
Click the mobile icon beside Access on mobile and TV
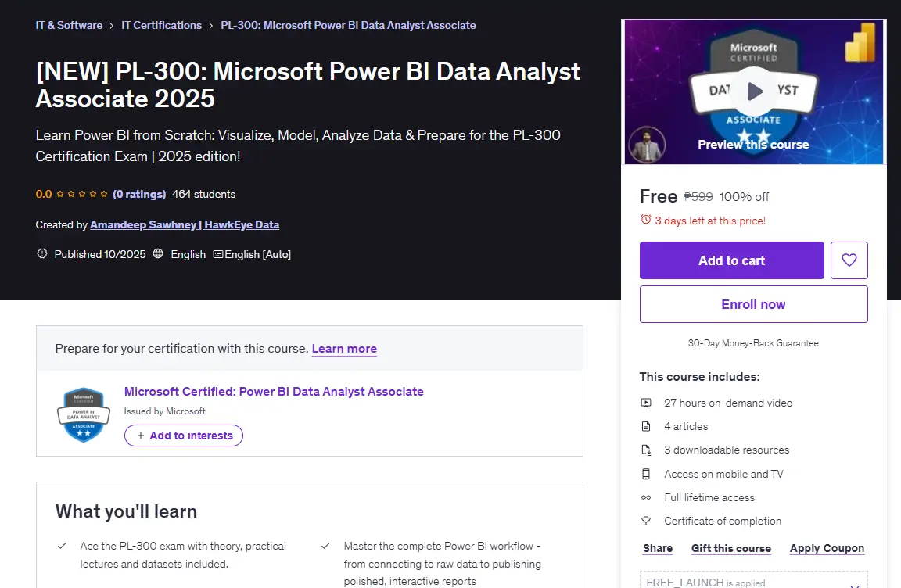click(x=646, y=475)
